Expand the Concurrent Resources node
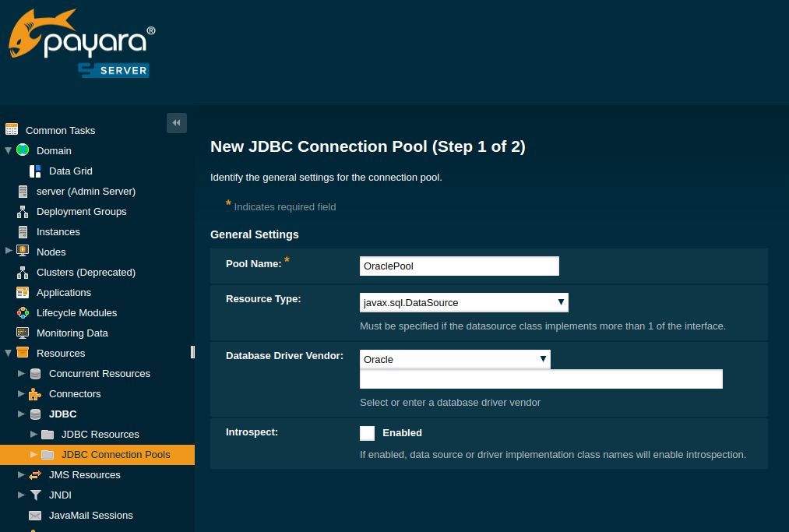This screenshot has height=532, width=789. tap(21, 373)
